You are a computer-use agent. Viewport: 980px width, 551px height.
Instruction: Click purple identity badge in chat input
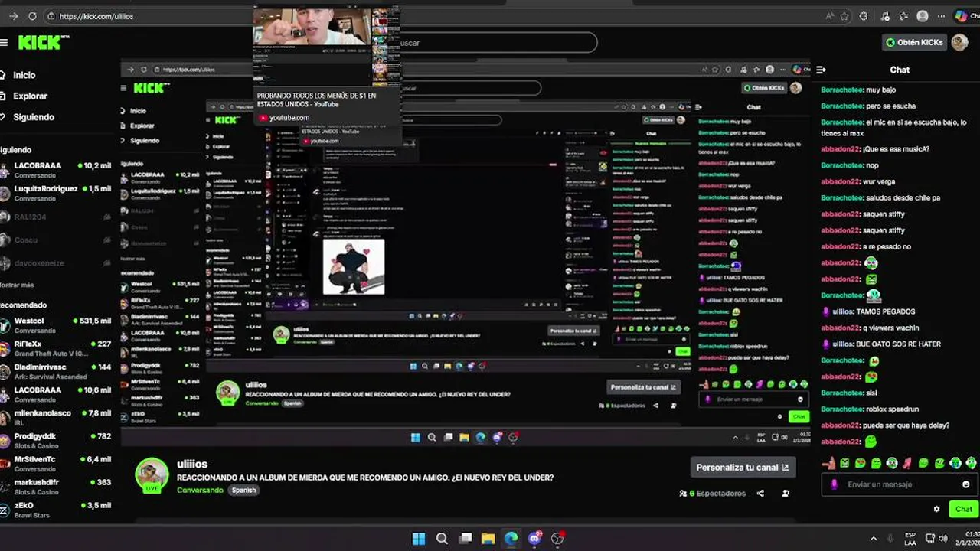pyautogui.click(x=834, y=484)
